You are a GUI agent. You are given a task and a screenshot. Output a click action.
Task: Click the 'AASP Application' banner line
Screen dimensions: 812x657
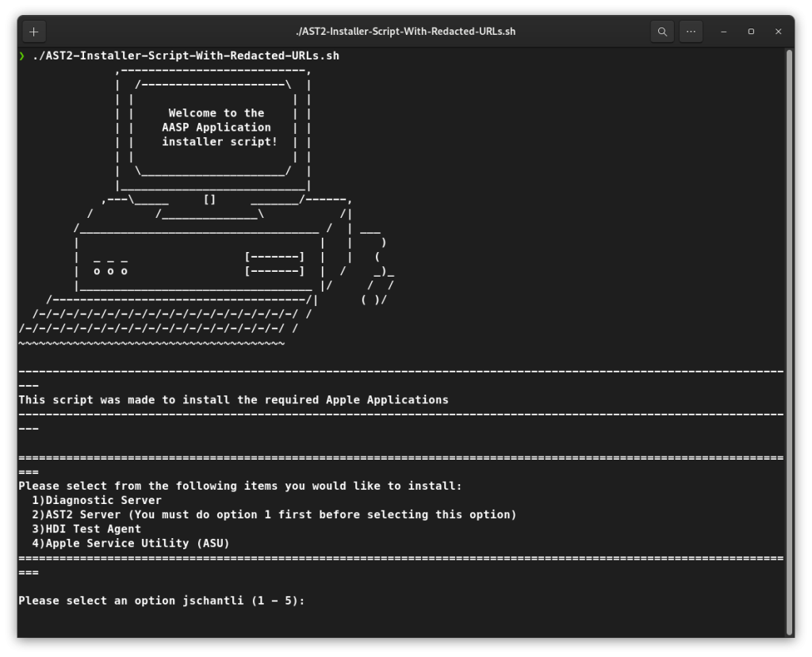pos(216,128)
